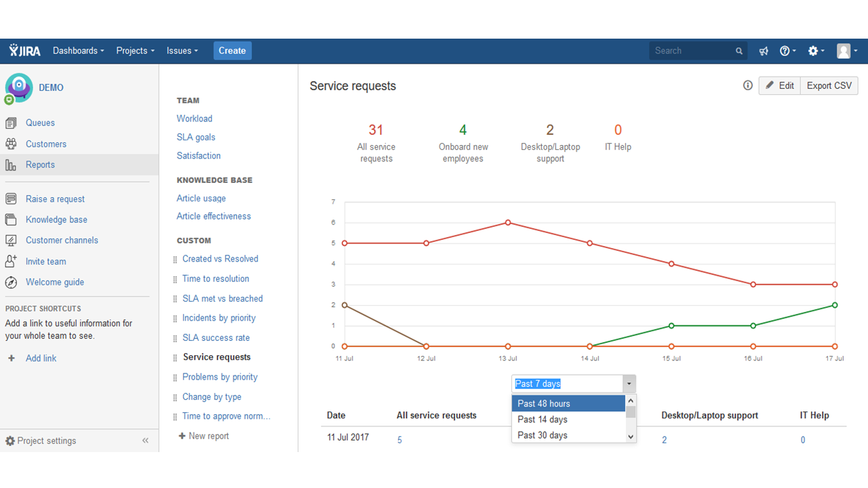Select Past 48 hours option
Image resolution: width=868 pixels, height=488 pixels.
pyautogui.click(x=568, y=403)
